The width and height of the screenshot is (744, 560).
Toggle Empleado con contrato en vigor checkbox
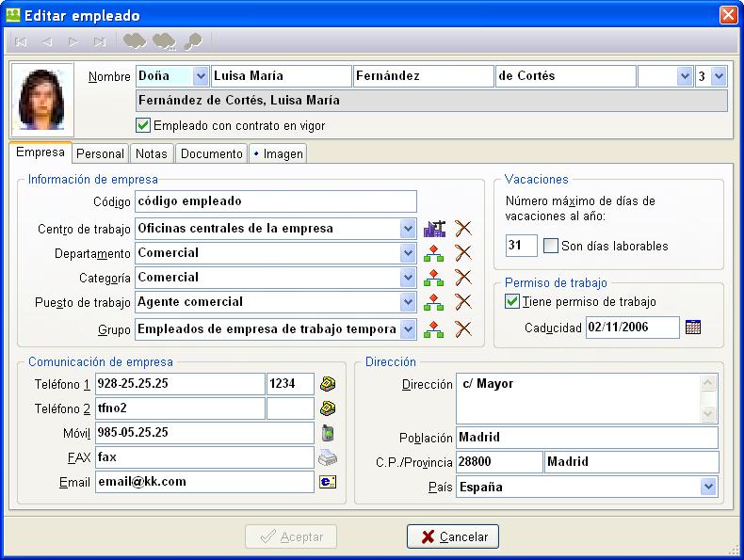coord(143,126)
